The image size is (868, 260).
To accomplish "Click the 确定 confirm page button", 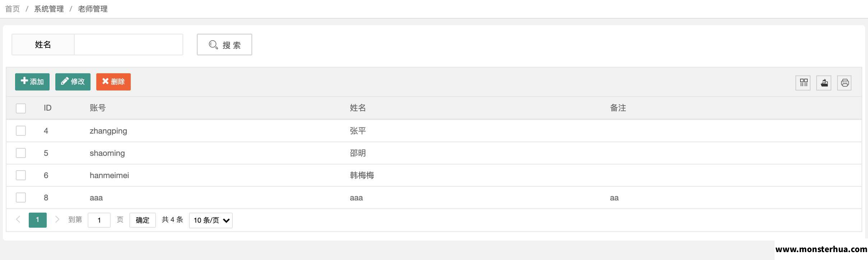I will tap(143, 220).
